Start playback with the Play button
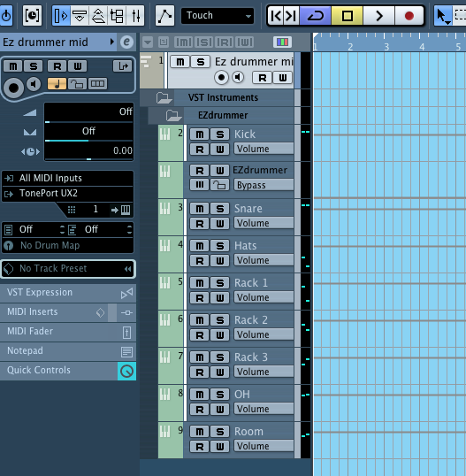This screenshot has height=476, width=466. tap(378, 15)
